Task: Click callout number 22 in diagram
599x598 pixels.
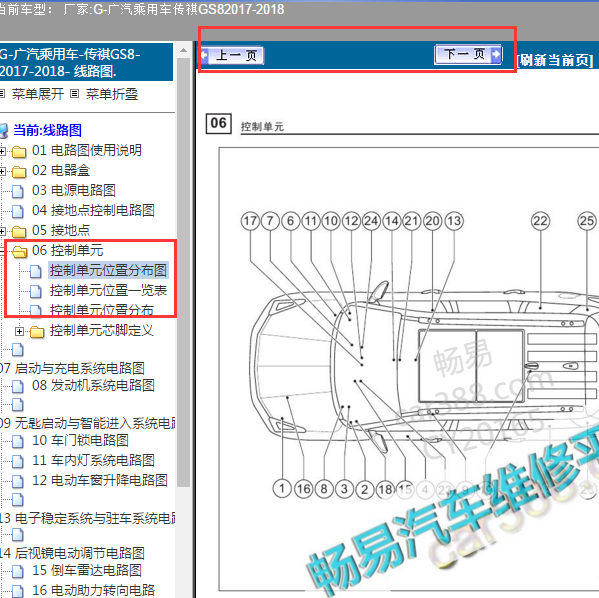Action: click(540, 221)
